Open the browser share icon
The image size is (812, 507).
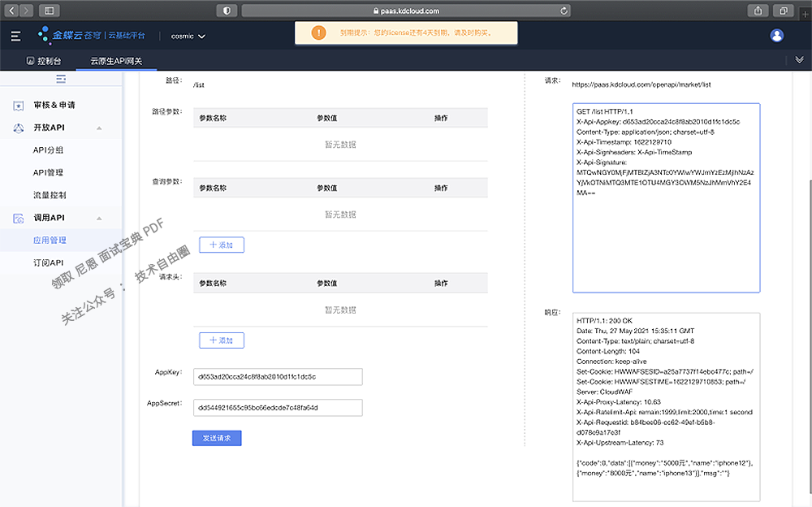(758, 11)
